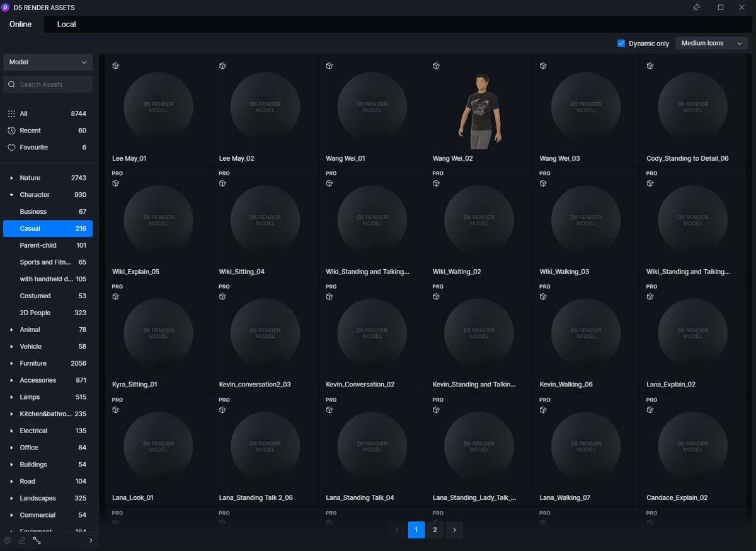Expand the Electrical category arrow

click(11, 431)
